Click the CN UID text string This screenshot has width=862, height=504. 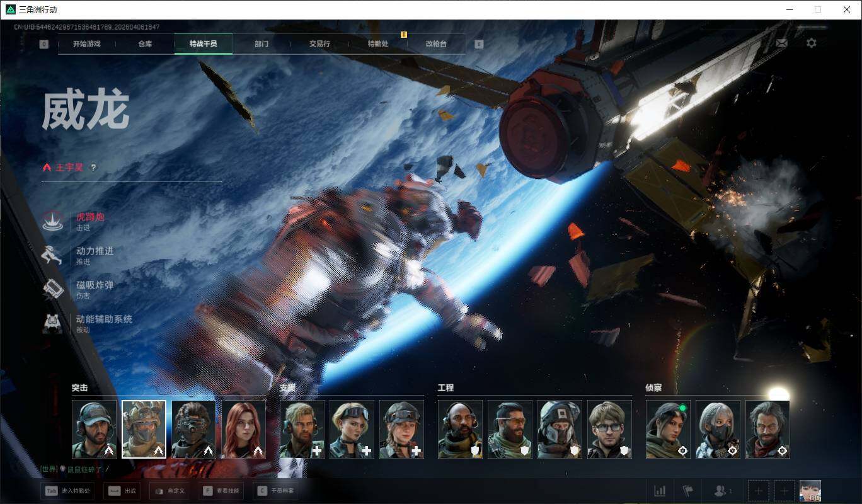87,27
